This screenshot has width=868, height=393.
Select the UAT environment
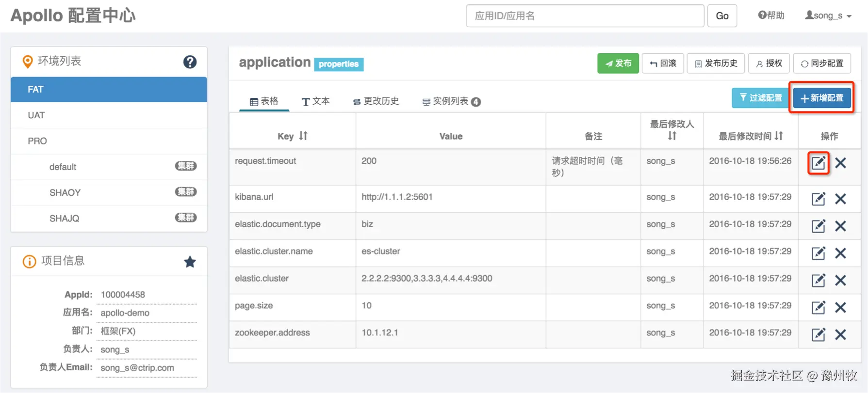click(36, 115)
